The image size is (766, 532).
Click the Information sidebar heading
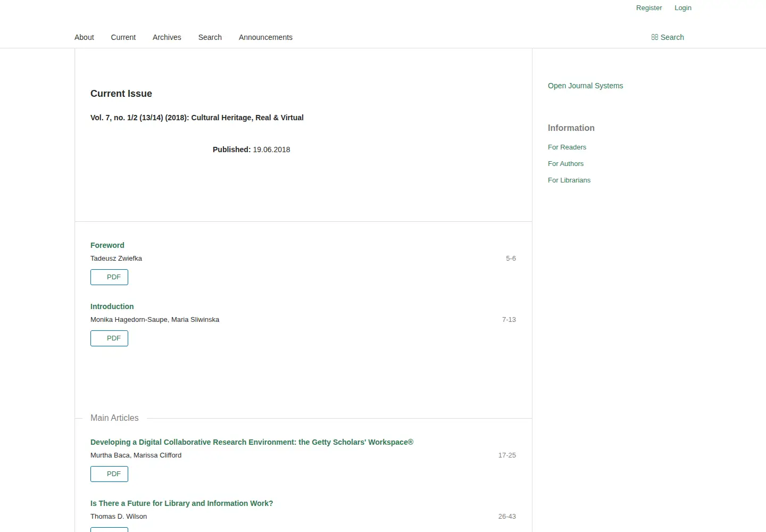[571, 128]
